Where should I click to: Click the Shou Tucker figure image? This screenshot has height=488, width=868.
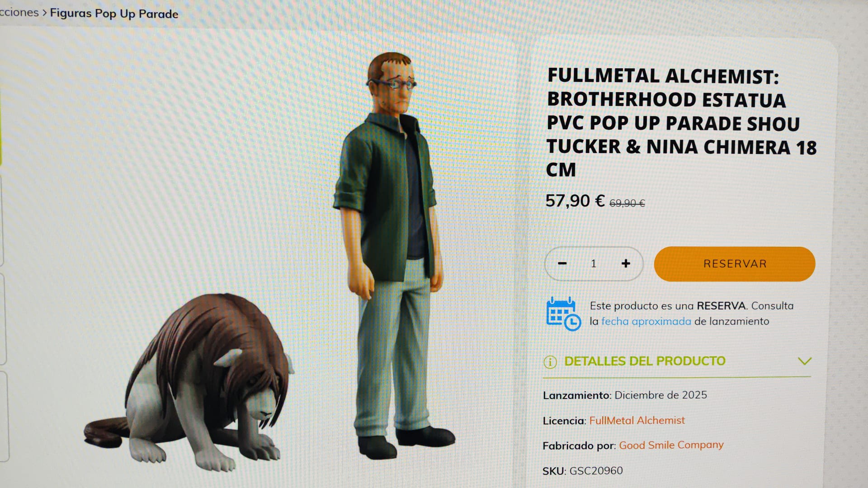393,255
